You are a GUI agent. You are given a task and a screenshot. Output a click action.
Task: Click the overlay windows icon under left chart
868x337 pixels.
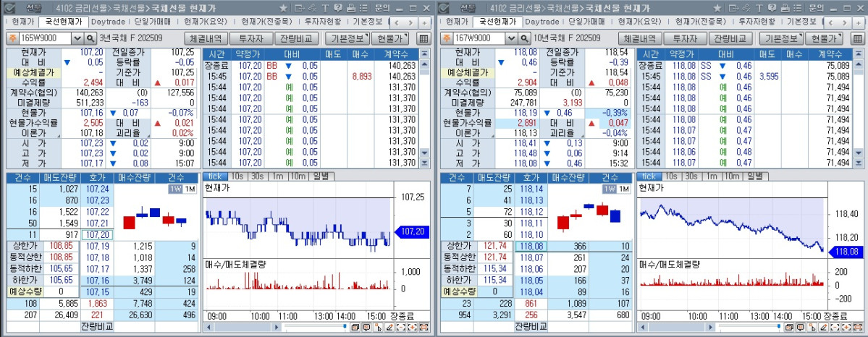(355, 328)
